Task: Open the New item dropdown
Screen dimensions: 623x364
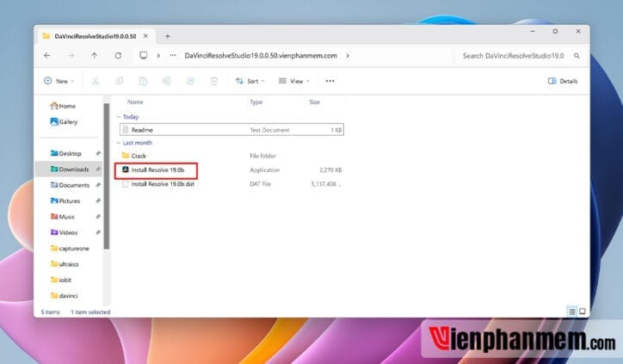Action: [59, 81]
